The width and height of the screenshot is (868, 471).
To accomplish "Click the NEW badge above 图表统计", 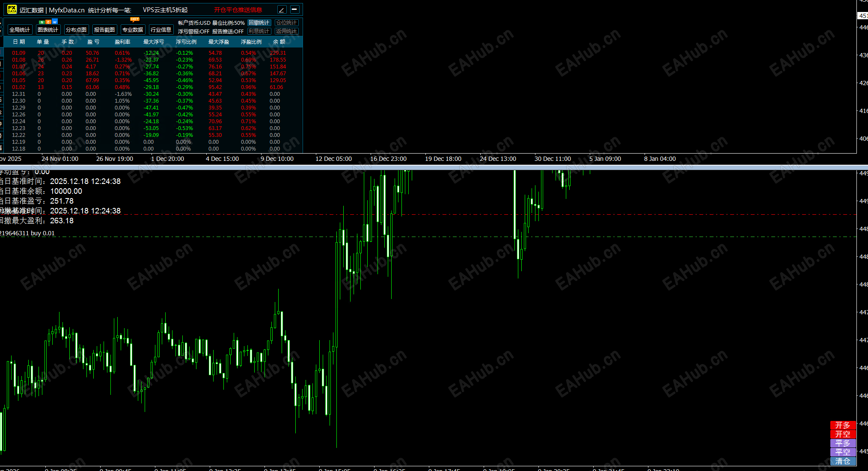I will [x=48, y=22].
